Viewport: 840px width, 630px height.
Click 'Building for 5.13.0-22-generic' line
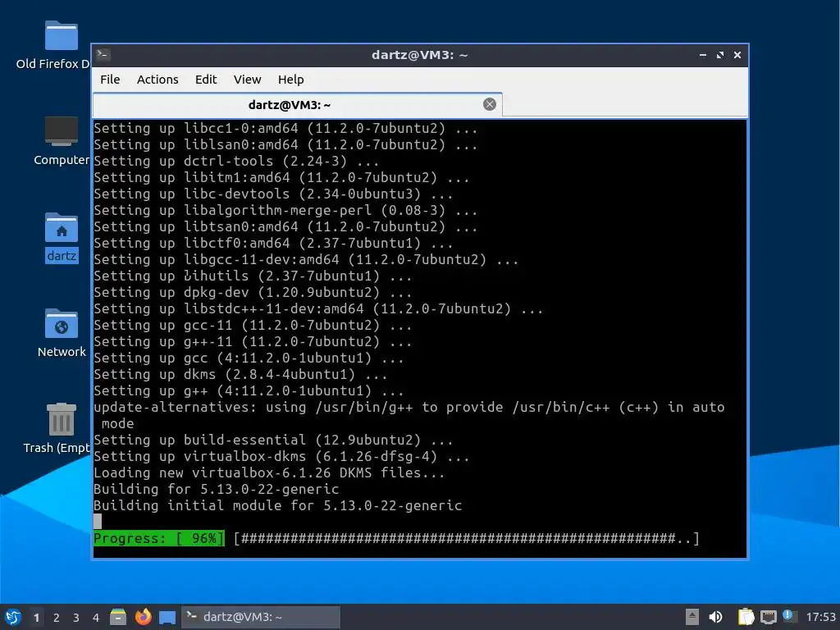coord(216,489)
